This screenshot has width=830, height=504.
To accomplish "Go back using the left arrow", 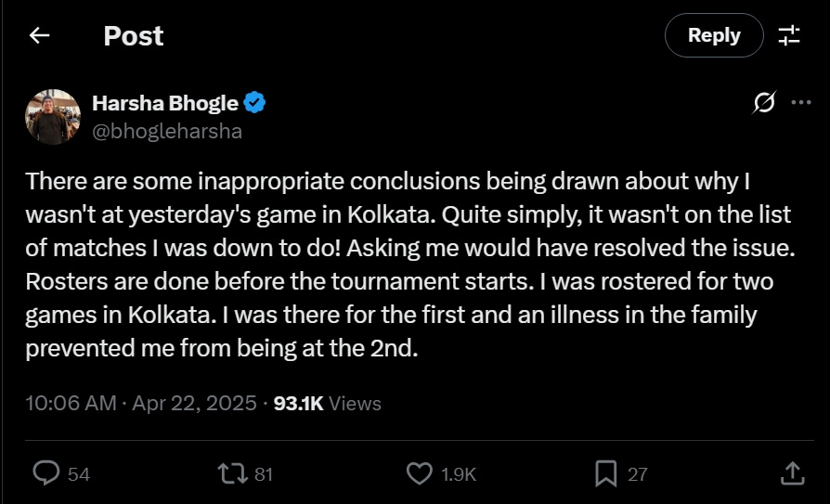I will pyautogui.click(x=39, y=36).
